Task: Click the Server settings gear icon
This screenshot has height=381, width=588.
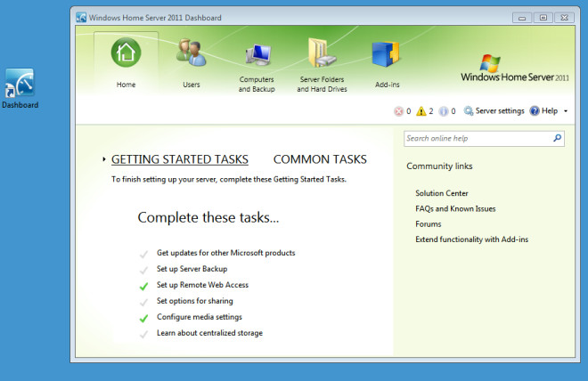Action: click(469, 111)
